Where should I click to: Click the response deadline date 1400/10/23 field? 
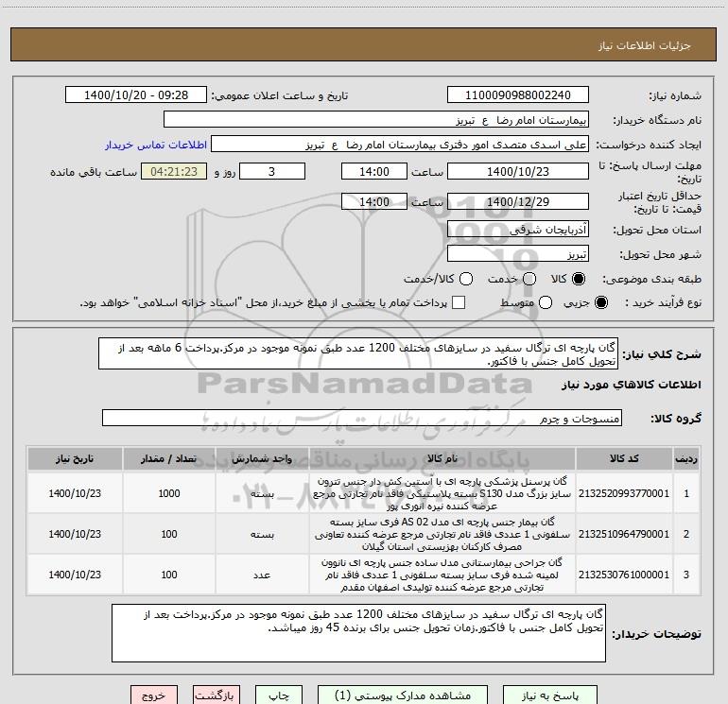point(518,171)
